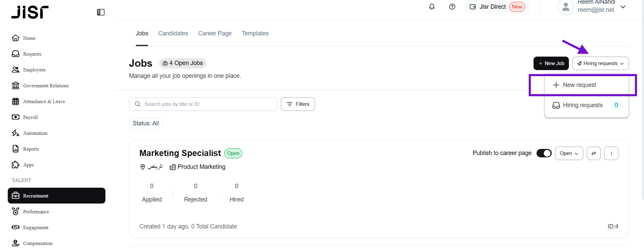Viewport: 644px width, 248px height.
Task: Expand the Open status dropdown
Action: pos(569,153)
